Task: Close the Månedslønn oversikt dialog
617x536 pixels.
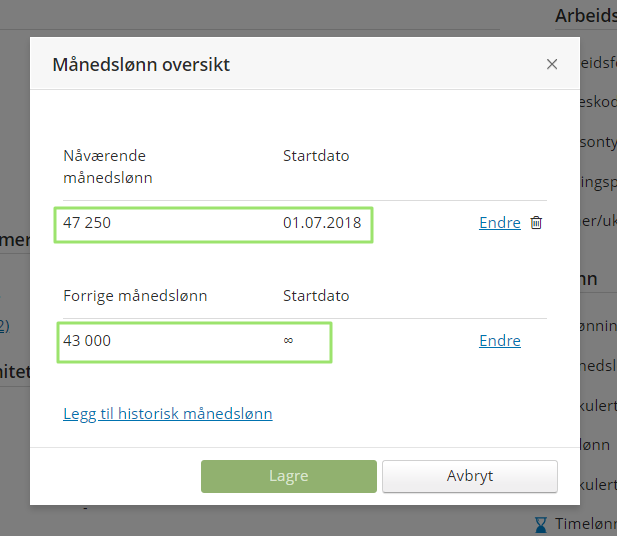Action: (x=552, y=65)
